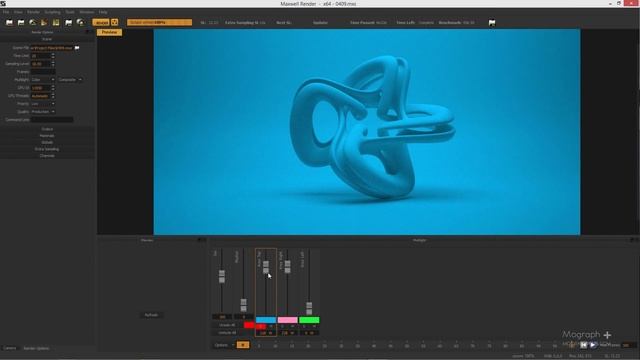Click the Unsolo All button below Unmute All
Image resolution: width=640 pixels, height=360 pixels.
227,333
